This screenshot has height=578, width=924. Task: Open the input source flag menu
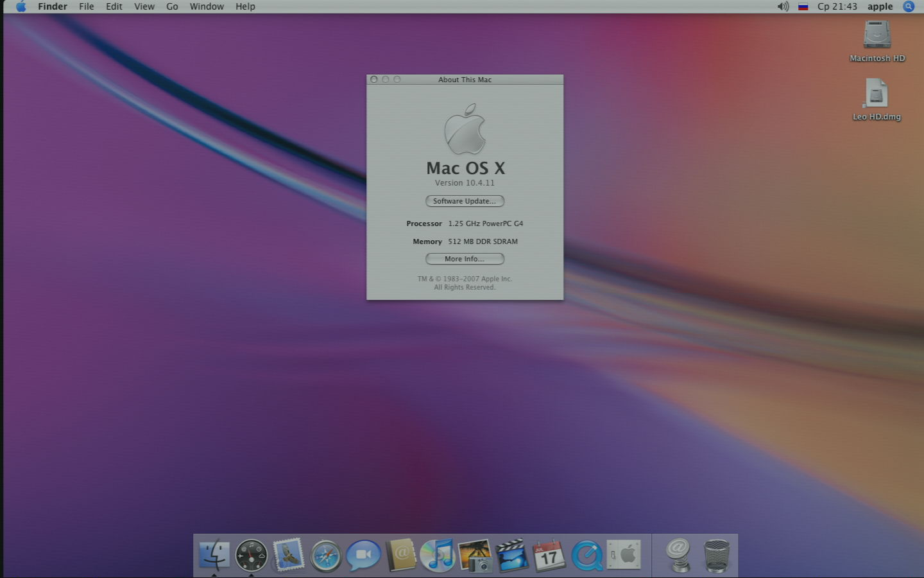[803, 6]
